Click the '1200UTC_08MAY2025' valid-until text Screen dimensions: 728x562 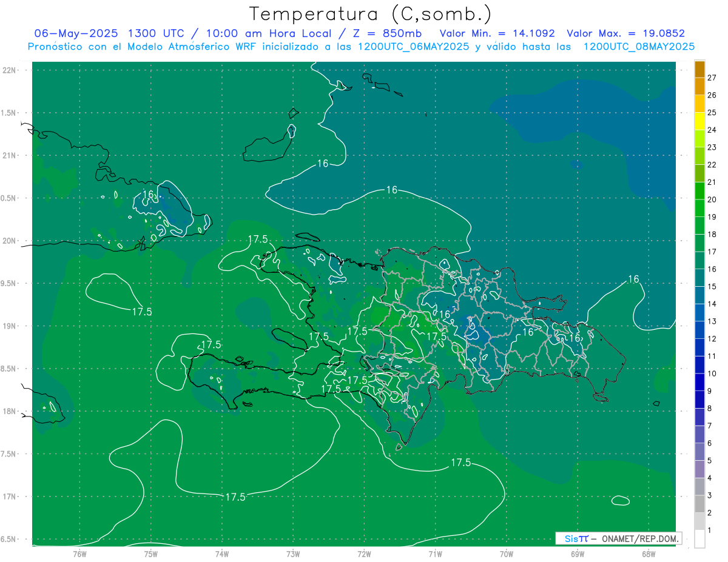639,47
